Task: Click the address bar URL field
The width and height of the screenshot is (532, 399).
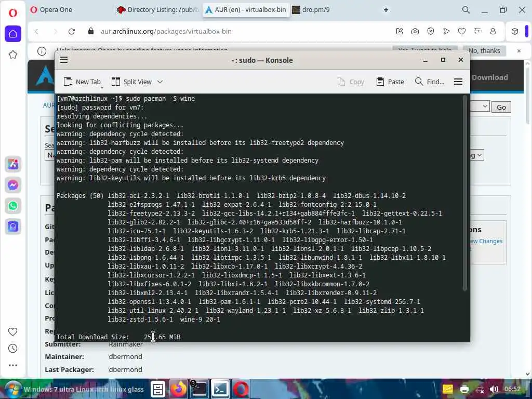Action: (237, 31)
